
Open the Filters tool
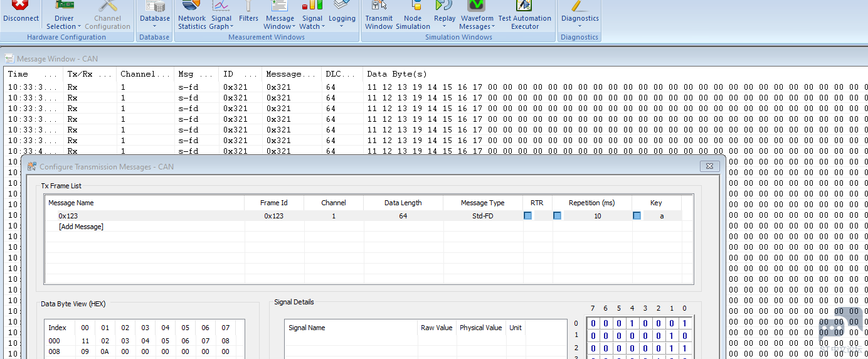point(248,11)
